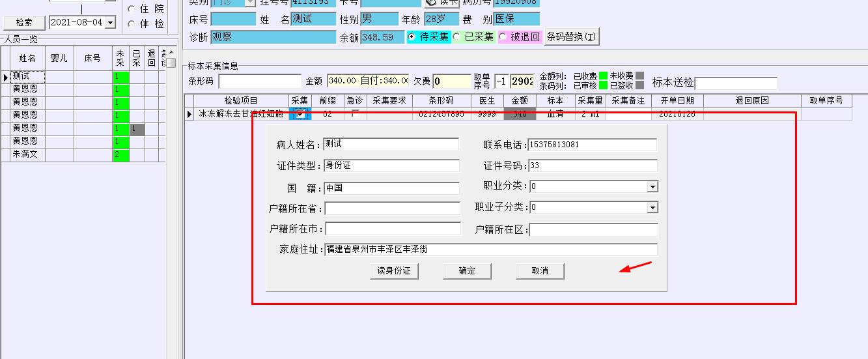Choose the 住院 radio option
This screenshot has width=868, height=359.
click(132, 9)
